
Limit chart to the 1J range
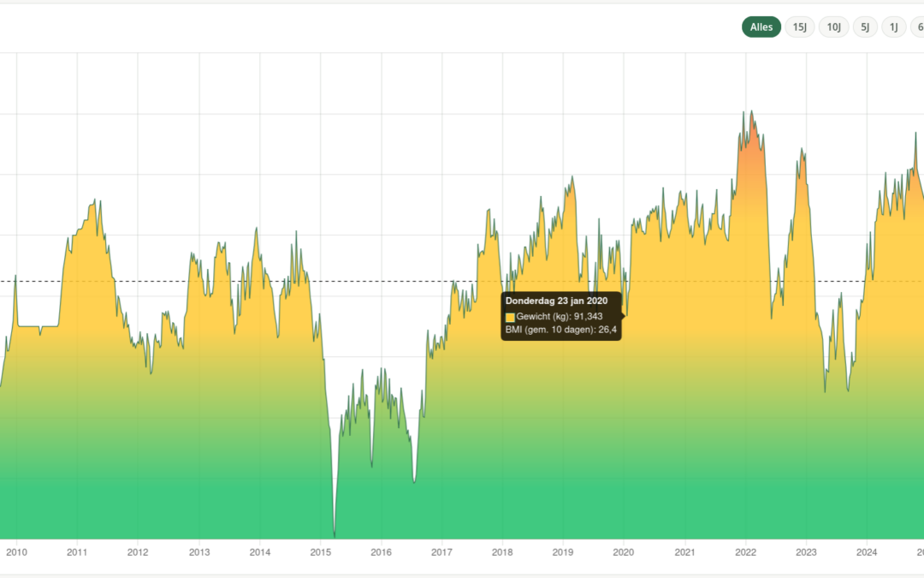(x=894, y=27)
